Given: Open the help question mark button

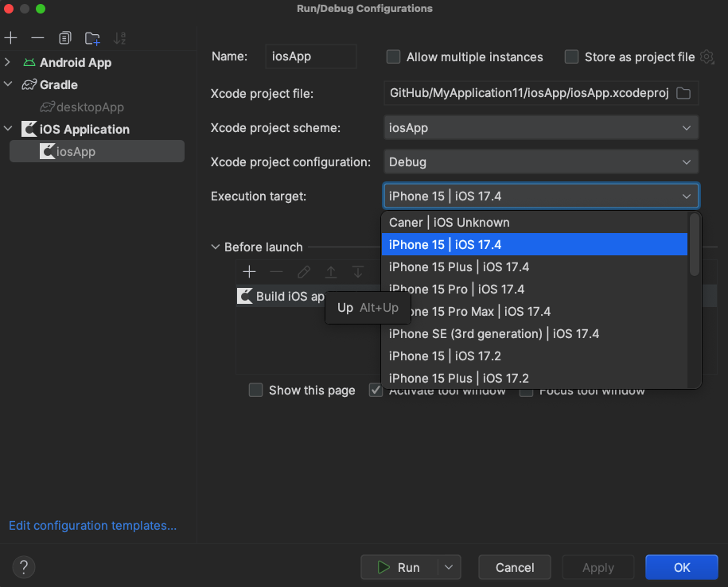Looking at the screenshot, I should (x=24, y=567).
